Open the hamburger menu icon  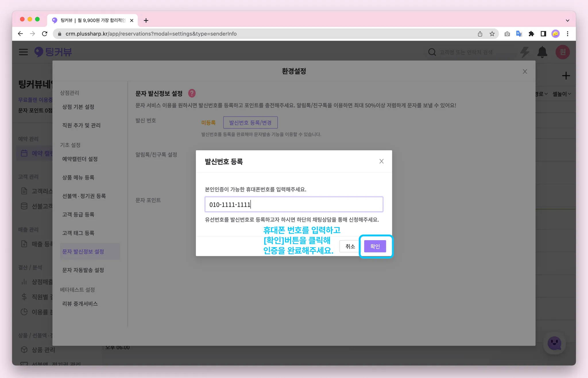coord(23,52)
